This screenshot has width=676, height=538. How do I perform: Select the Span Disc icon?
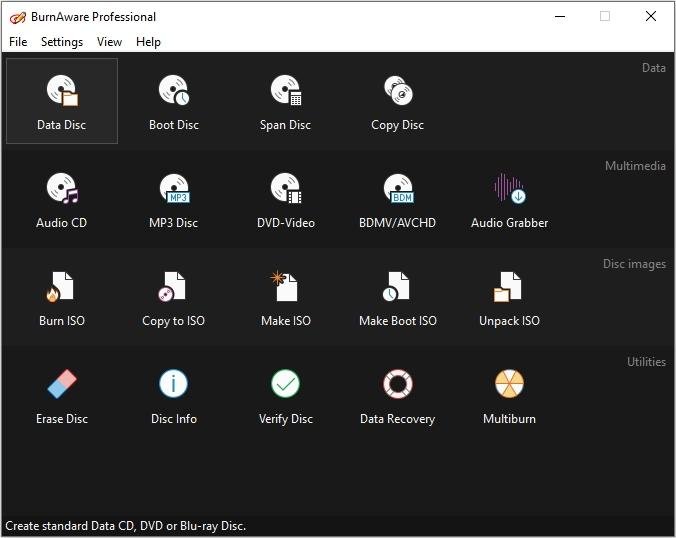[286, 100]
